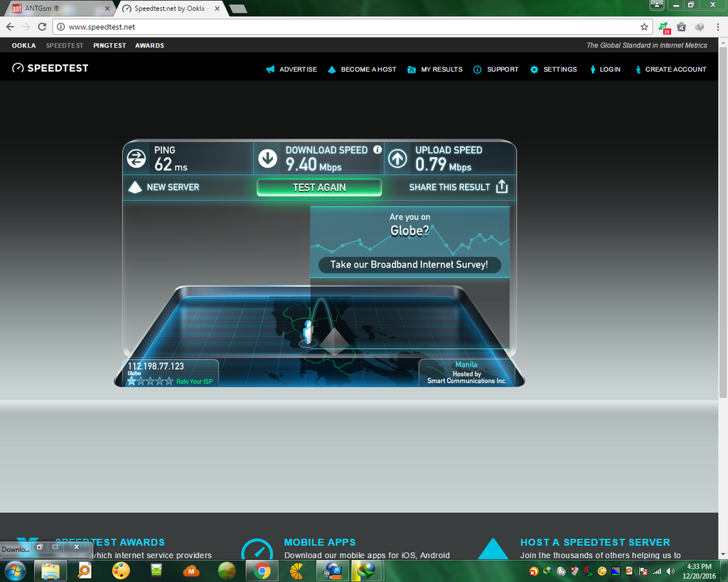Take the Broadband Internet Survey

[x=409, y=264]
